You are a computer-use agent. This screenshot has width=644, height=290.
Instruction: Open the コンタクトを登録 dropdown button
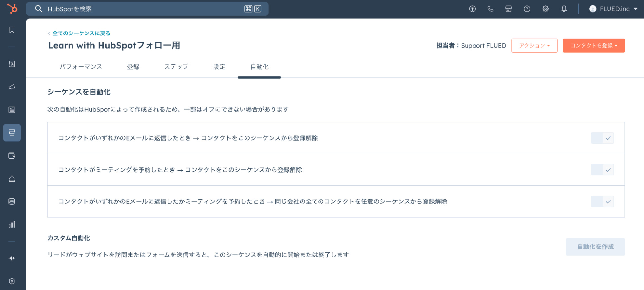(x=593, y=46)
